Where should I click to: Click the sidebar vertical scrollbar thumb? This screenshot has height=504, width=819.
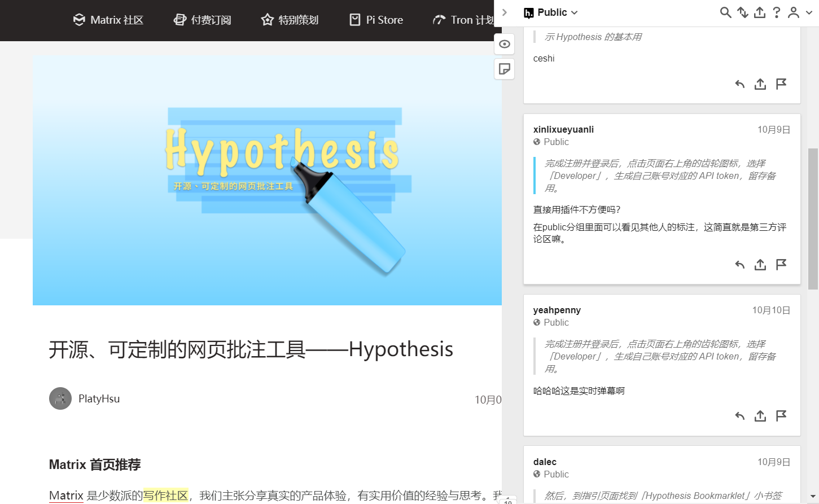pyautogui.click(x=813, y=219)
